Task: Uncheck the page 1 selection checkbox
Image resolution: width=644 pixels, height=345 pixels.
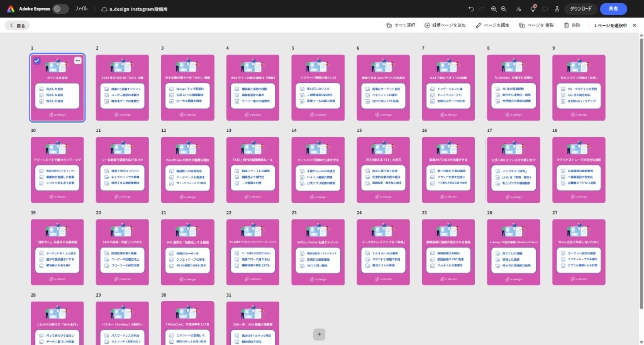Action: pyautogui.click(x=37, y=61)
